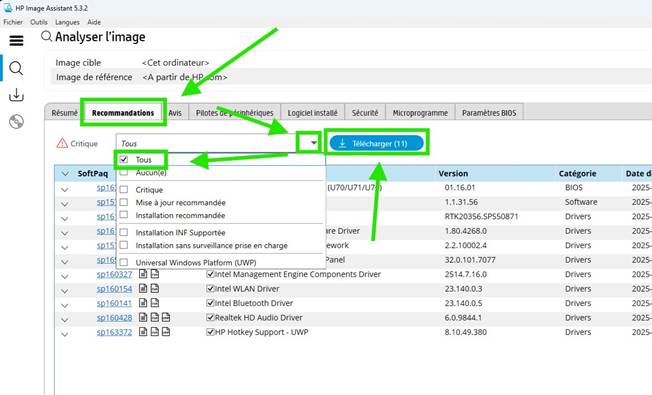Open the Outils menu
Image resolution: width=652 pixels, height=395 pixels.
point(39,22)
